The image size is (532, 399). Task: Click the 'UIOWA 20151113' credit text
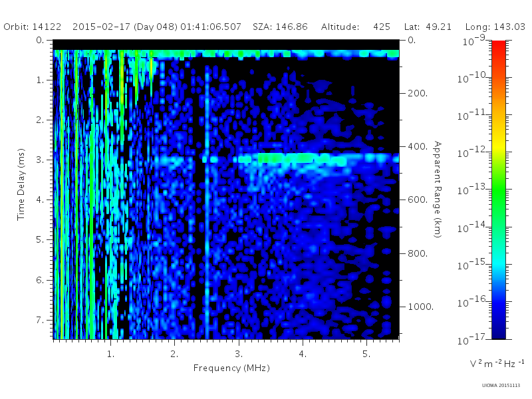click(501, 385)
